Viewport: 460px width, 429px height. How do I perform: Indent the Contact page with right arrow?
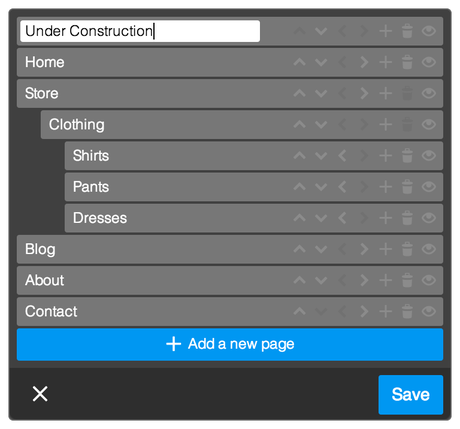pyautogui.click(x=364, y=311)
